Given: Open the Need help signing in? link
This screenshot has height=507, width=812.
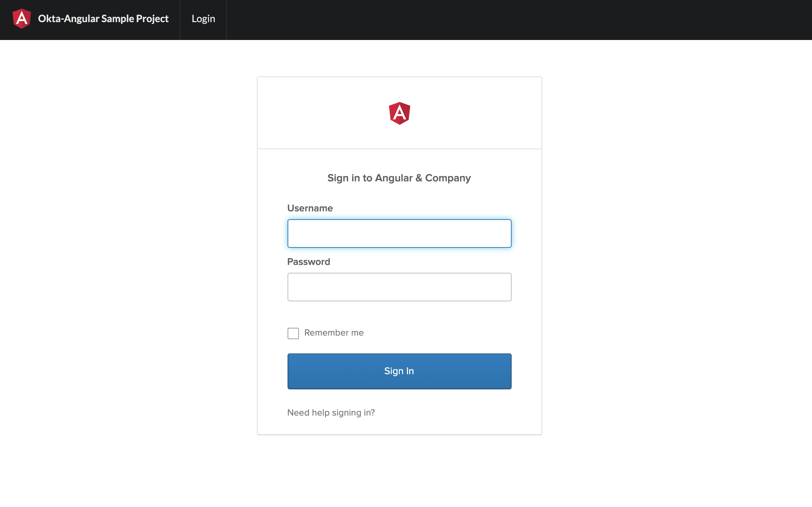Looking at the screenshot, I should point(331,413).
